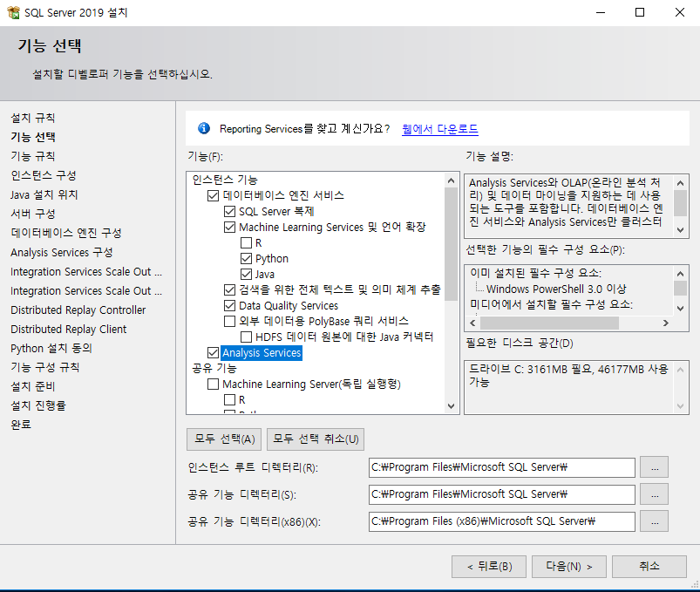
Task: Proceed with 다음(N) button
Action: [x=569, y=567]
